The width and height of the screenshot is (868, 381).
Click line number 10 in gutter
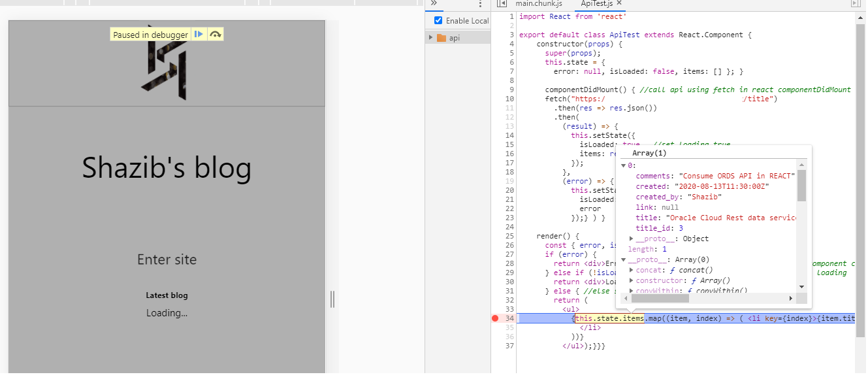(509, 99)
